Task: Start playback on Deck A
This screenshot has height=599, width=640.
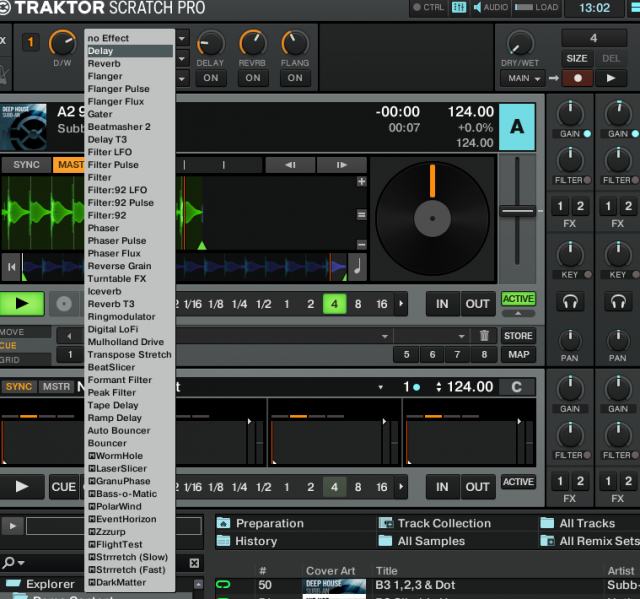Action: [x=22, y=304]
